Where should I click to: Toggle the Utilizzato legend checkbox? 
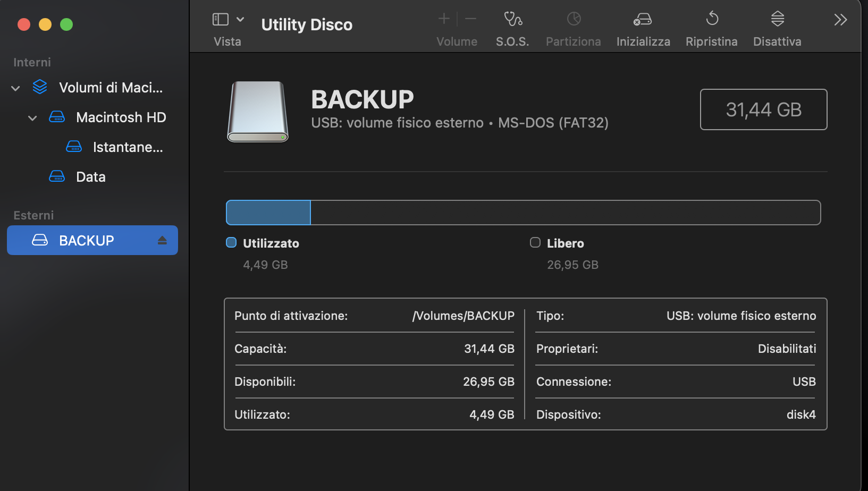231,242
